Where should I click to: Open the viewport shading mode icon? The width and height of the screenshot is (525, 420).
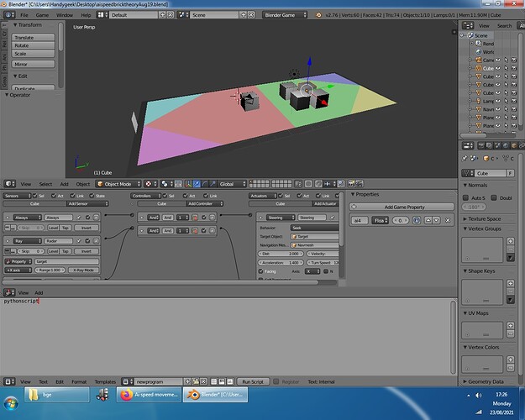point(150,184)
